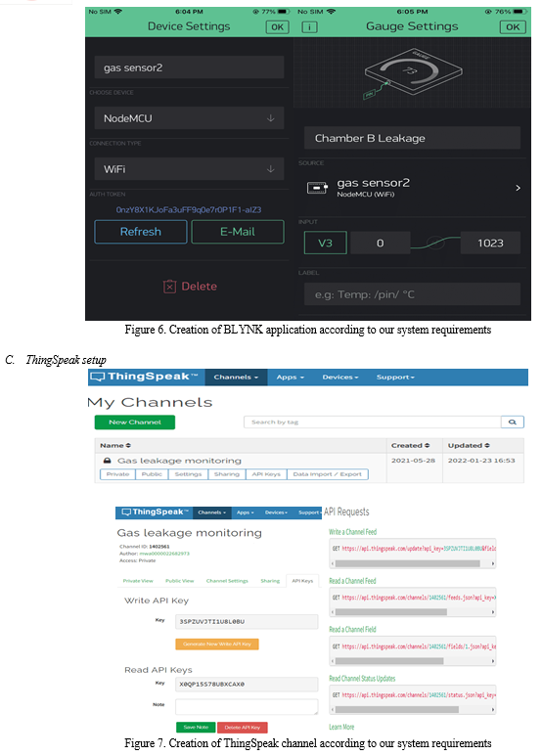Select the V3 input pin box
This screenshot has height=756, width=542.
pos(325,243)
